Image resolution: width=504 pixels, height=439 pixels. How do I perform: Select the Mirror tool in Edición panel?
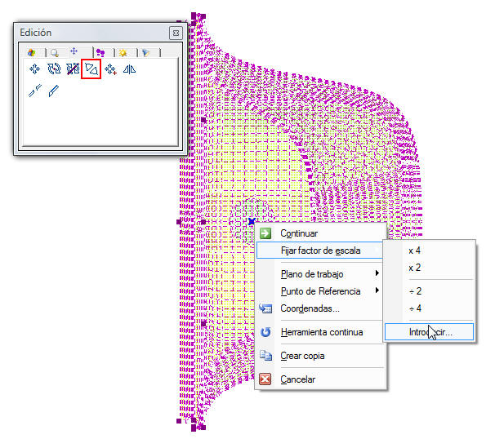(129, 69)
